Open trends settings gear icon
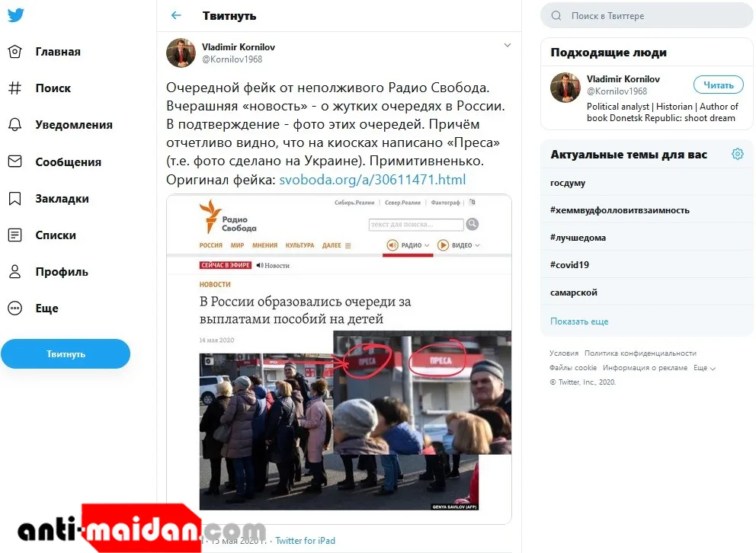The image size is (756, 553). click(737, 154)
